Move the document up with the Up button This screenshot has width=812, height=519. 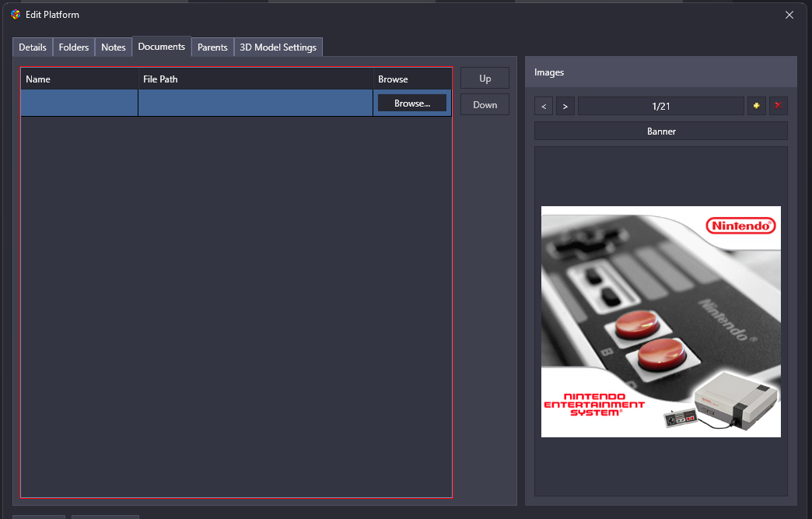coord(485,79)
